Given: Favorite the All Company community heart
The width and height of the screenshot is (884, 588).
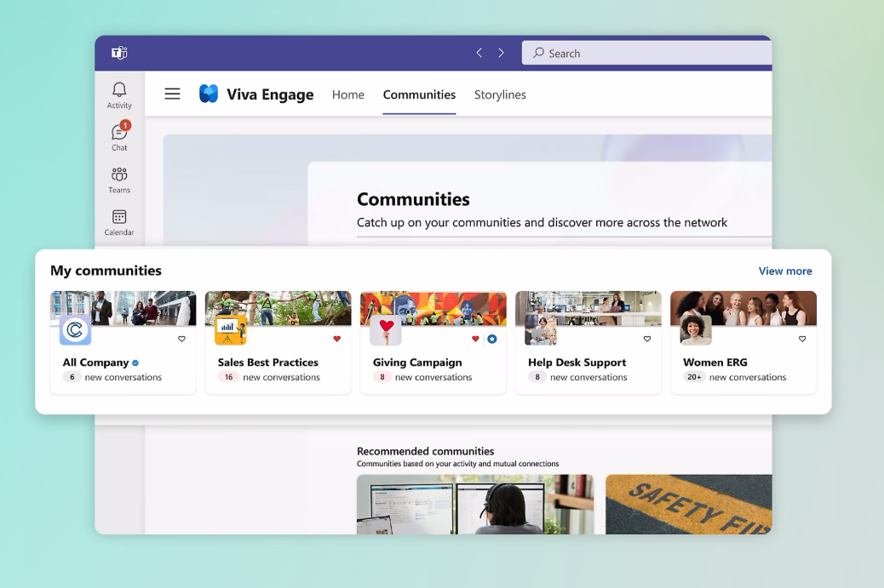Looking at the screenshot, I should click(x=181, y=339).
